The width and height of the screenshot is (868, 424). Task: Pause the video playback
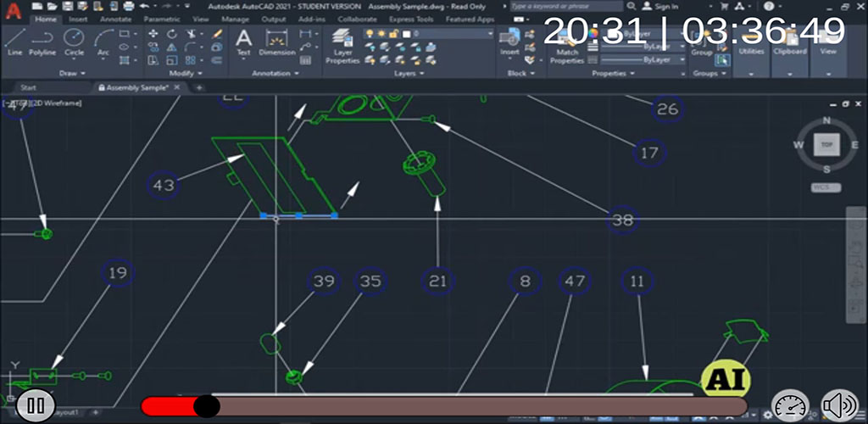35,406
